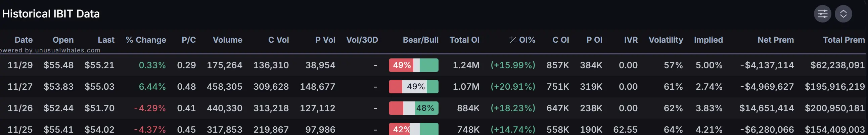Sort by the Date column header
The width and height of the screenshot is (868, 135).
point(24,40)
